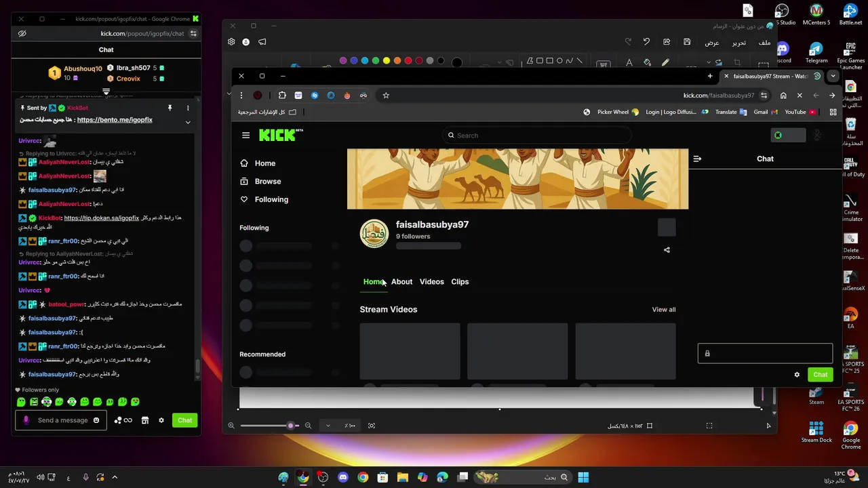Adjust the Paint zoom slider

[x=269, y=426]
